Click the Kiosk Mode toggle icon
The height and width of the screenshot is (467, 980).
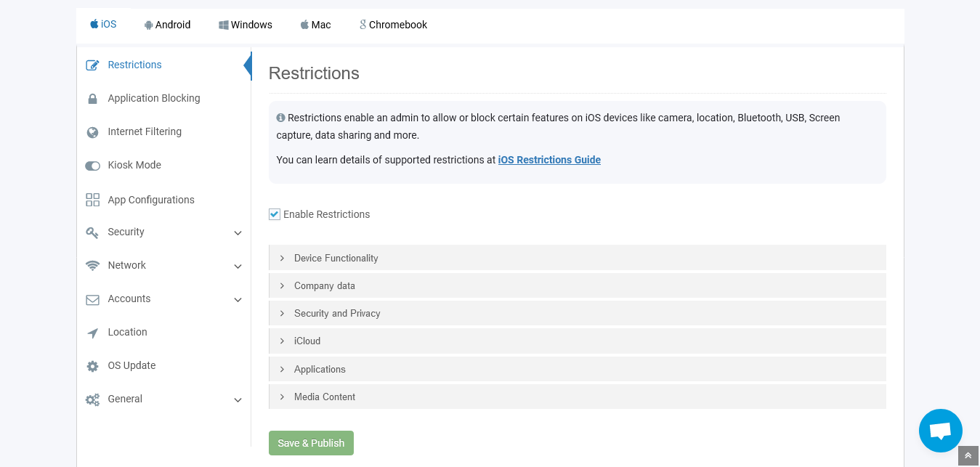point(92,166)
